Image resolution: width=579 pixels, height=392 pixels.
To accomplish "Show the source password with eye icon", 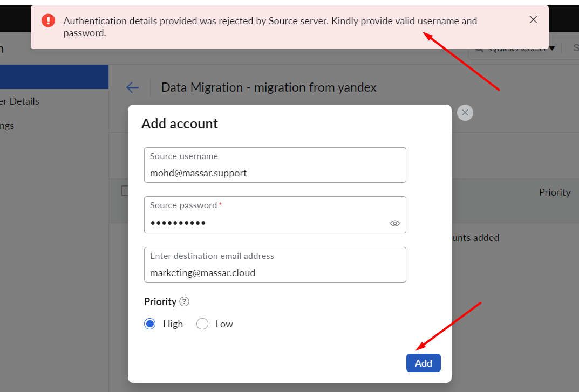I will [x=395, y=223].
